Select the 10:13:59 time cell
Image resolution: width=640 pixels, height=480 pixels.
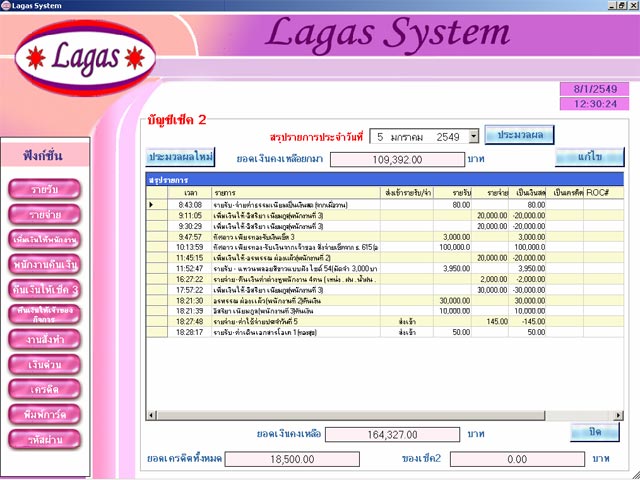click(190, 247)
